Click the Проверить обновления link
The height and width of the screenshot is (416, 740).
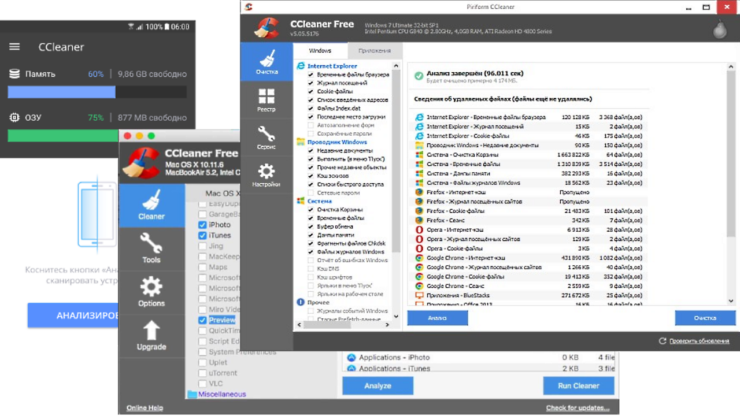point(699,341)
